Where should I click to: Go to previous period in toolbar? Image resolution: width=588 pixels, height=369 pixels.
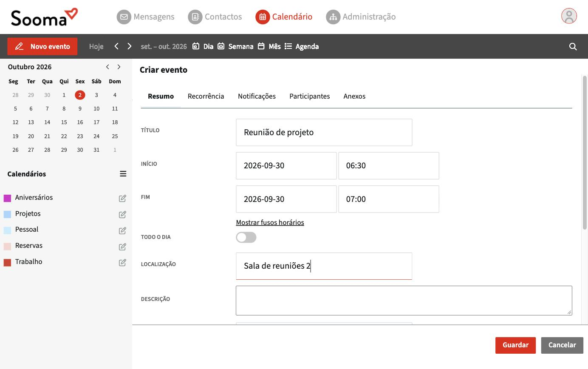[116, 46]
